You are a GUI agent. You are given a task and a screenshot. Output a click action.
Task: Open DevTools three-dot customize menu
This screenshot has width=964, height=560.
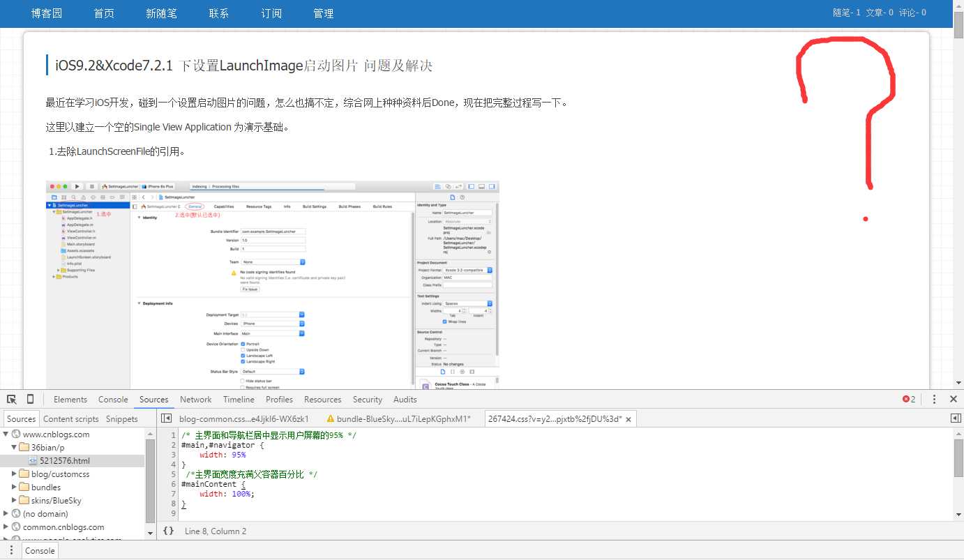[934, 399]
